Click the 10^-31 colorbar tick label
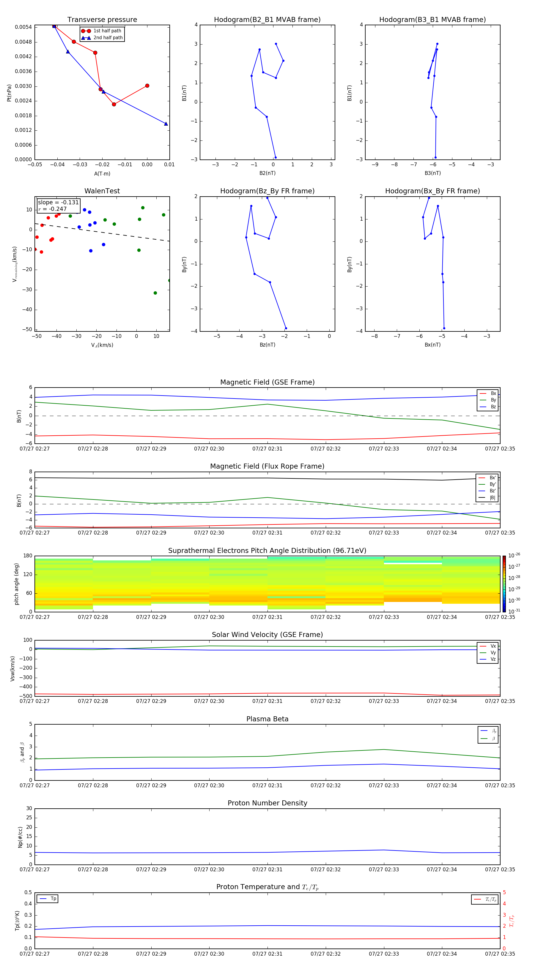 514,611
